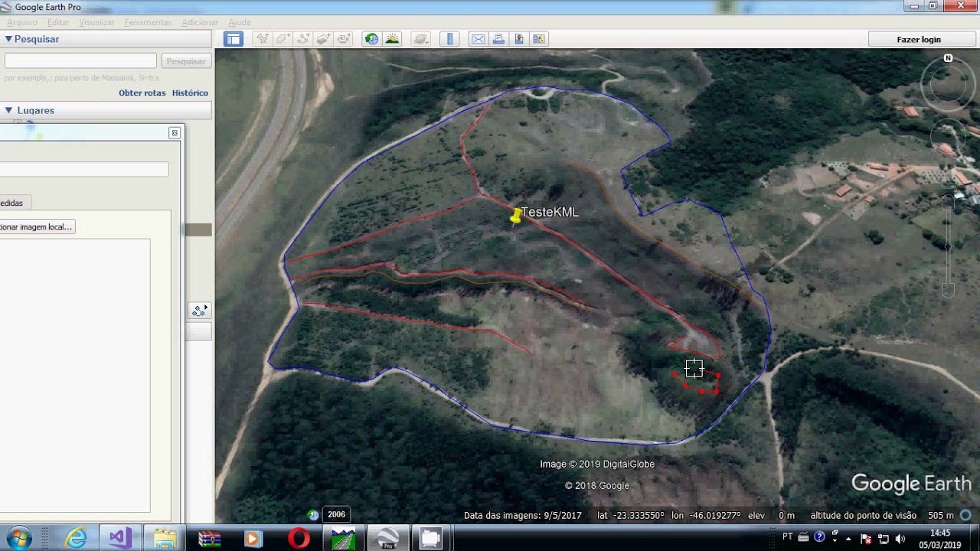Launch Opera browser from taskbar
This screenshot has width=980, height=551.
click(299, 539)
